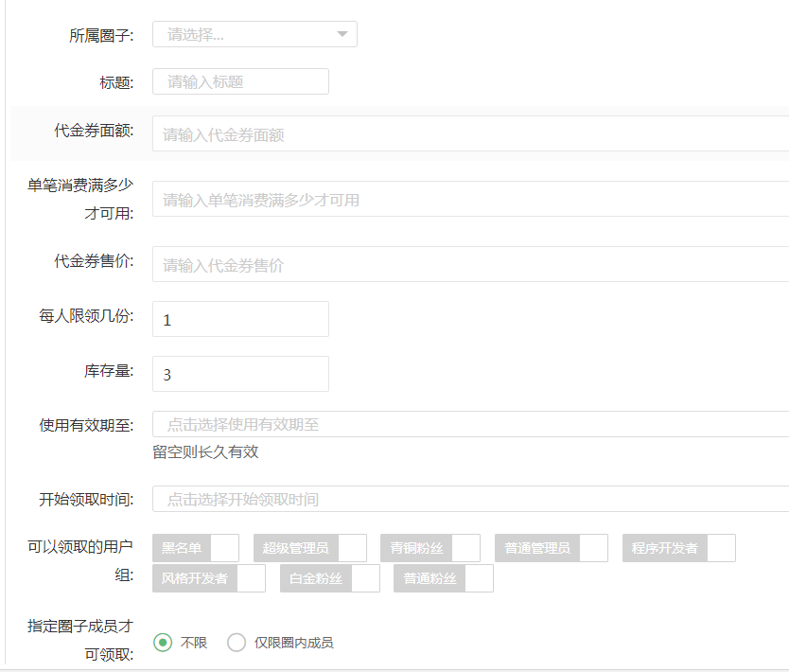
Task: Toggle the 风格开发者 user group
Action: click(x=209, y=578)
